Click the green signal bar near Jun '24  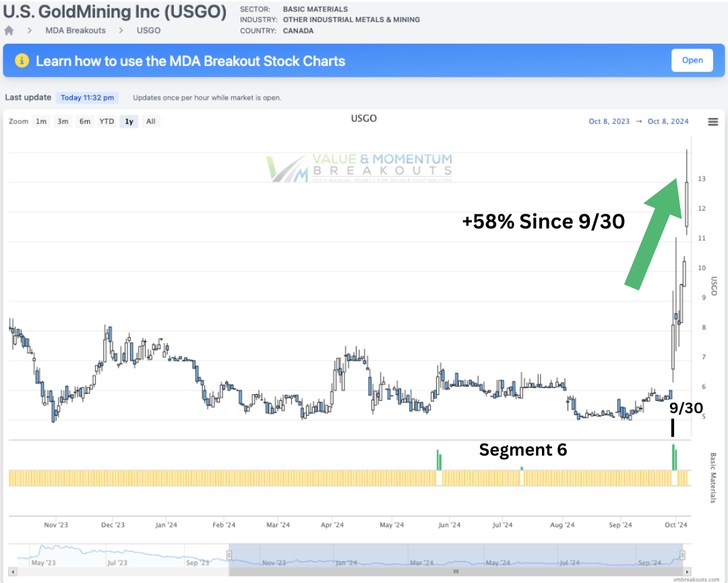[439, 460]
